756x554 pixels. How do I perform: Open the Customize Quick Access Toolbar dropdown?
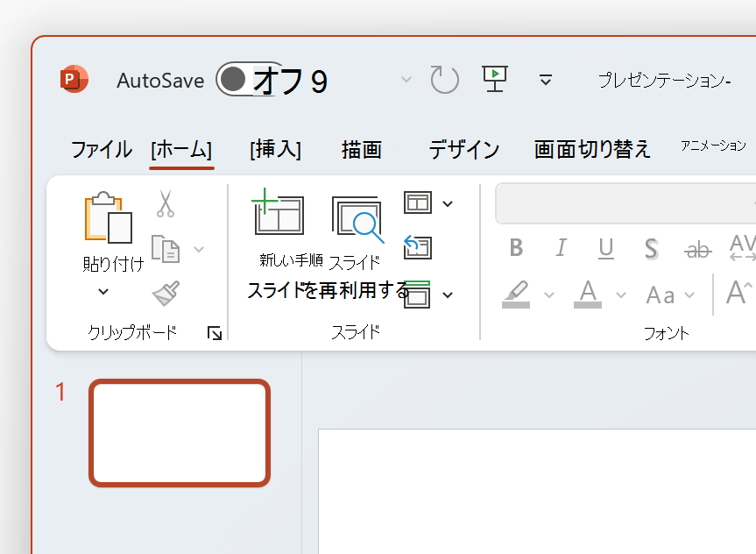point(545,80)
